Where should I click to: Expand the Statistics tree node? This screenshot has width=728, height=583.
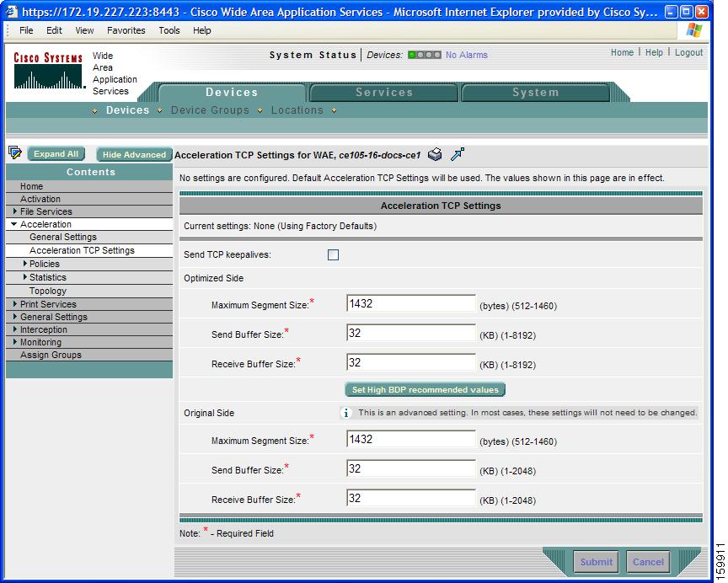coord(24,277)
